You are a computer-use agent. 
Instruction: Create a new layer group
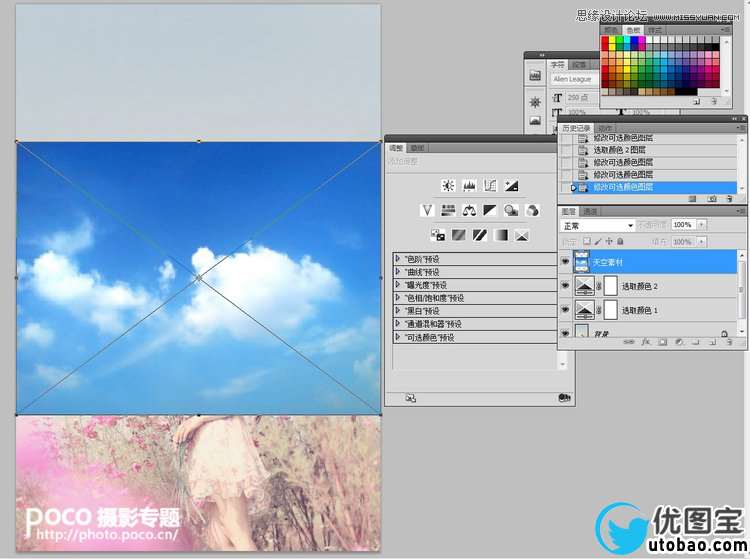pos(695,342)
